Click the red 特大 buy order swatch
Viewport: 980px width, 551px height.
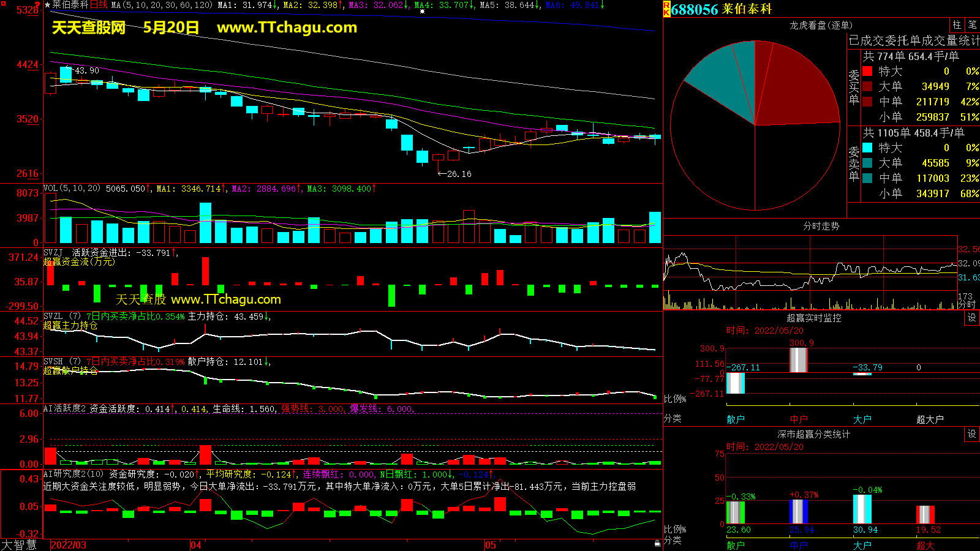(867, 71)
